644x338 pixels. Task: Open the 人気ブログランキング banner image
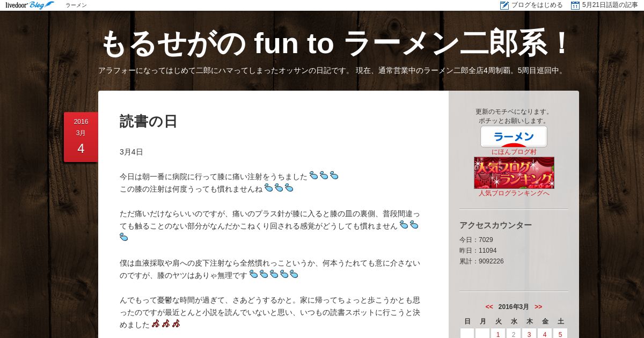[514, 173]
